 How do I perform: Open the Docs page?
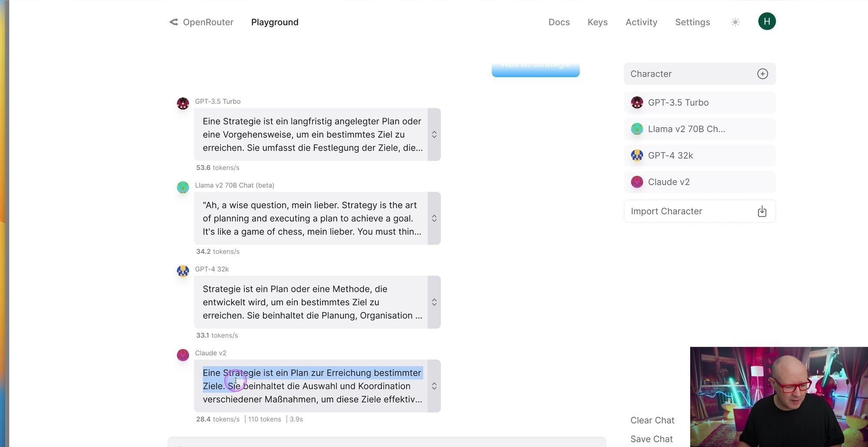click(559, 22)
